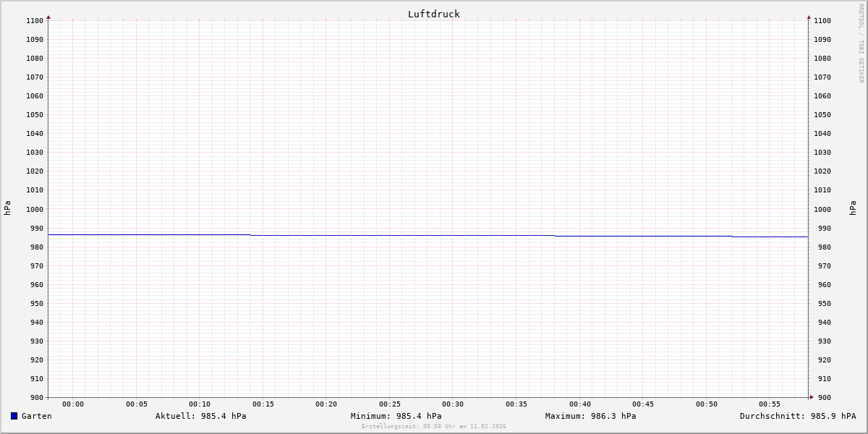The height and width of the screenshot is (434, 868).
Task: Click the 1100 label on the left axis
Action: [x=35, y=21]
